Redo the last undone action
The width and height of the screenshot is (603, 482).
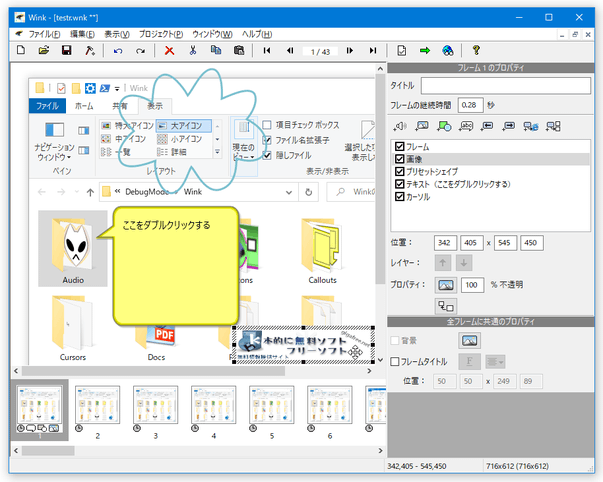[141, 50]
